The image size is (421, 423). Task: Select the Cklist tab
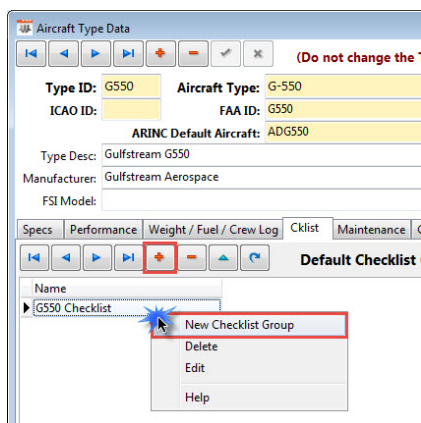307,228
